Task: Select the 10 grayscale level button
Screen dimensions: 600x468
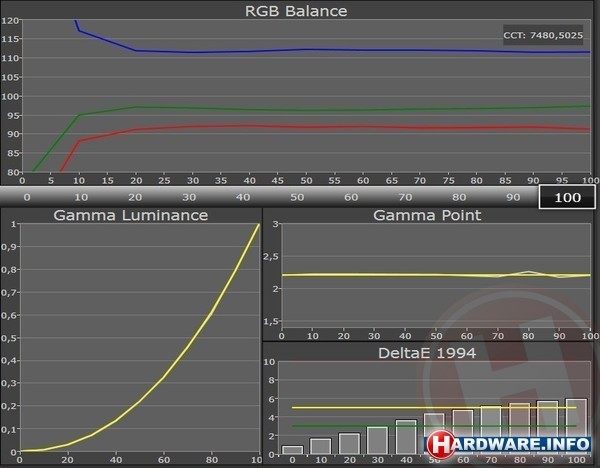Action: click(x=81, y=197)
